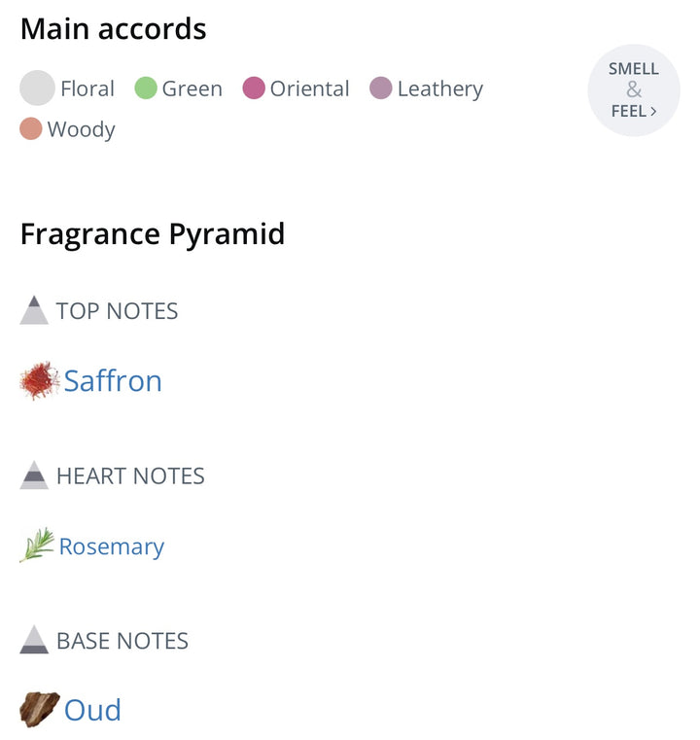The width and height of the screenshot is (700, 740).
Task: Click the salmon Woody accord dot
Action: click(x=31, y=128)
